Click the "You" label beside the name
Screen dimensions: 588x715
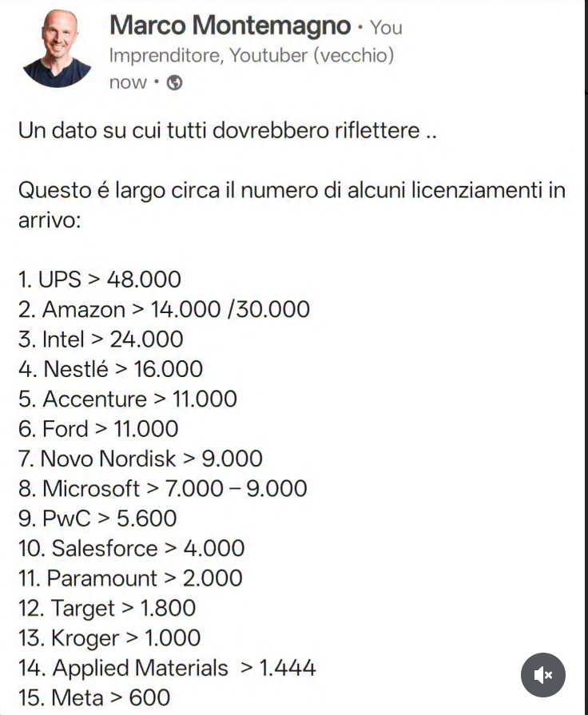[387, 27]
